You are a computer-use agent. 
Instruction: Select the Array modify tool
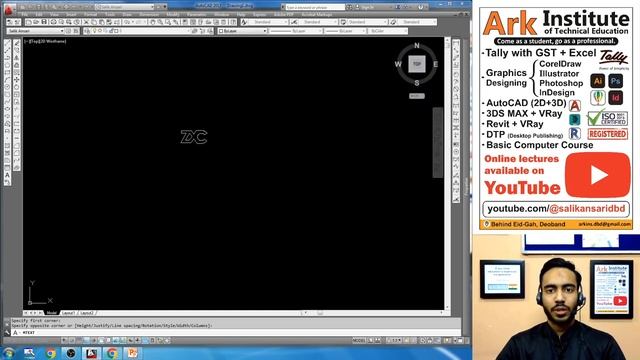point(17,72)
